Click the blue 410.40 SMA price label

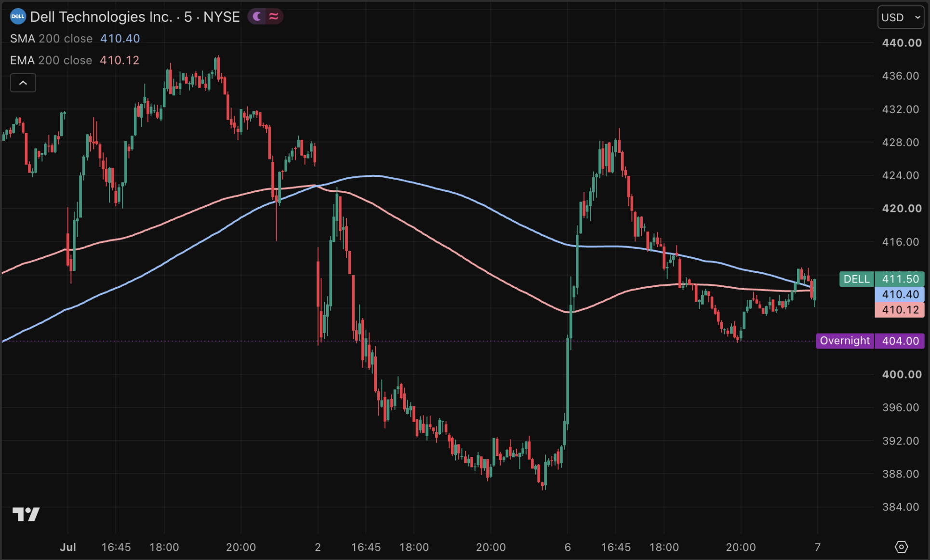tap(900, 294)
